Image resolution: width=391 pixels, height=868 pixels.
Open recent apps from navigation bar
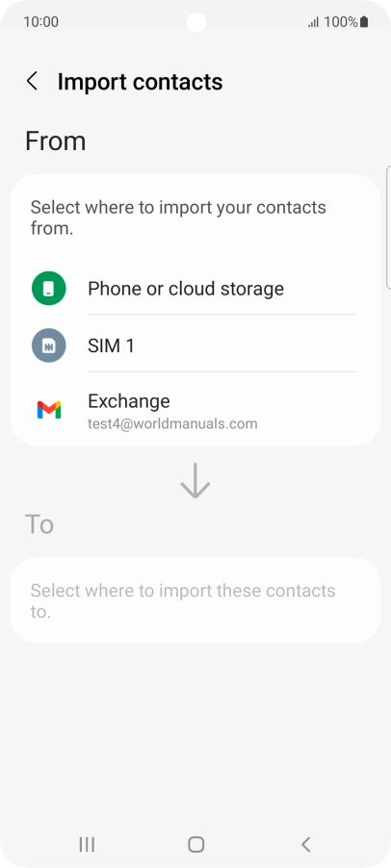pos(87,844)
